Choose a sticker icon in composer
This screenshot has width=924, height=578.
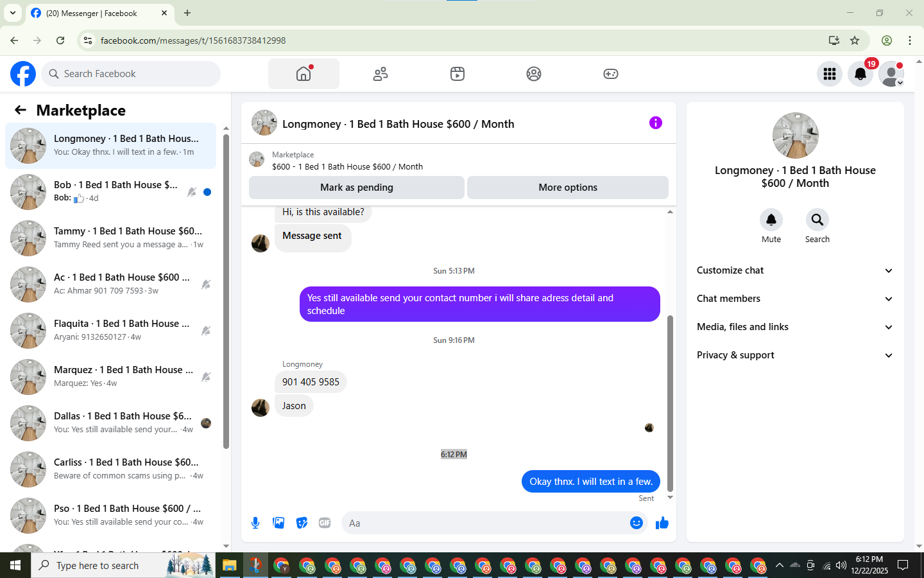click(302, 523)
